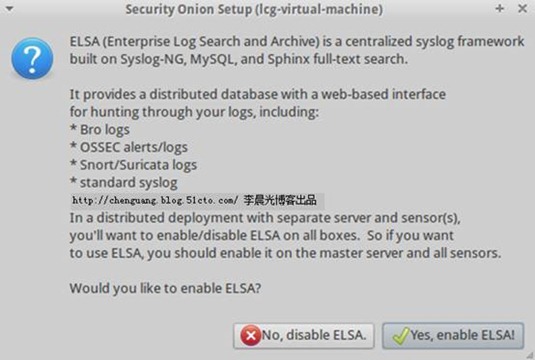Select the "Bro logs" bullet line

[100, 130]
